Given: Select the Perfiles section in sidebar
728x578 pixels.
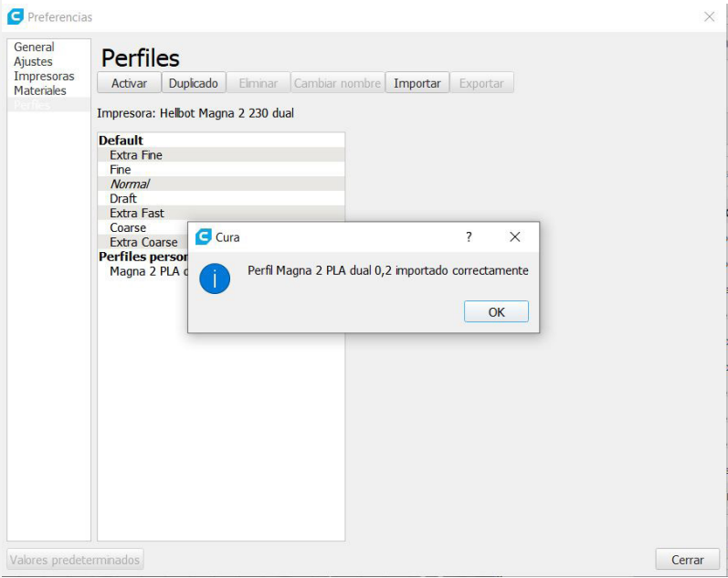Looking at the screenshot, I should tap(48, 105).
